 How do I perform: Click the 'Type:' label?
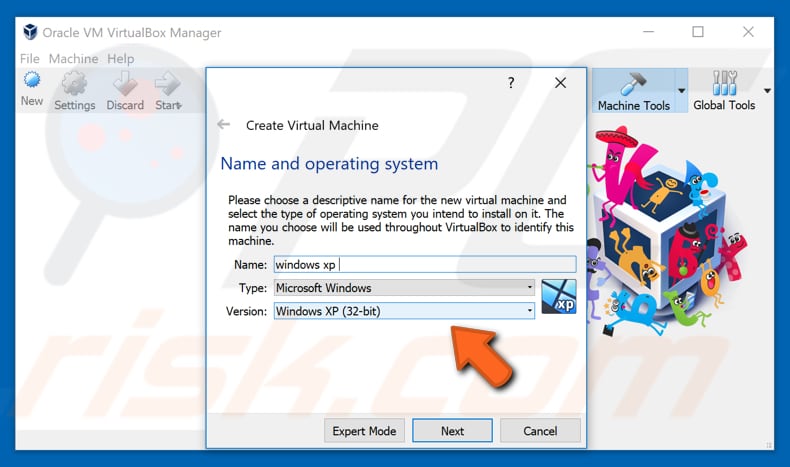coord(253,288)
